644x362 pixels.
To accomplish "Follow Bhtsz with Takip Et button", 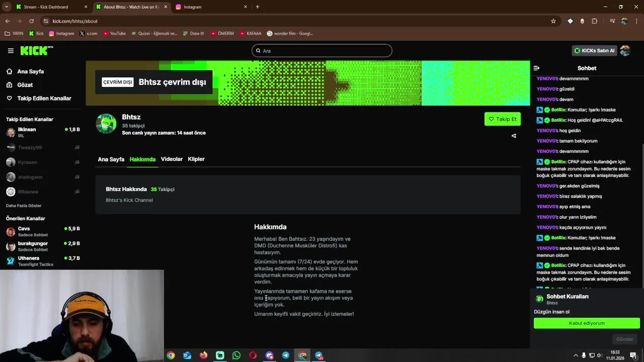I will (x=503, y=119).
